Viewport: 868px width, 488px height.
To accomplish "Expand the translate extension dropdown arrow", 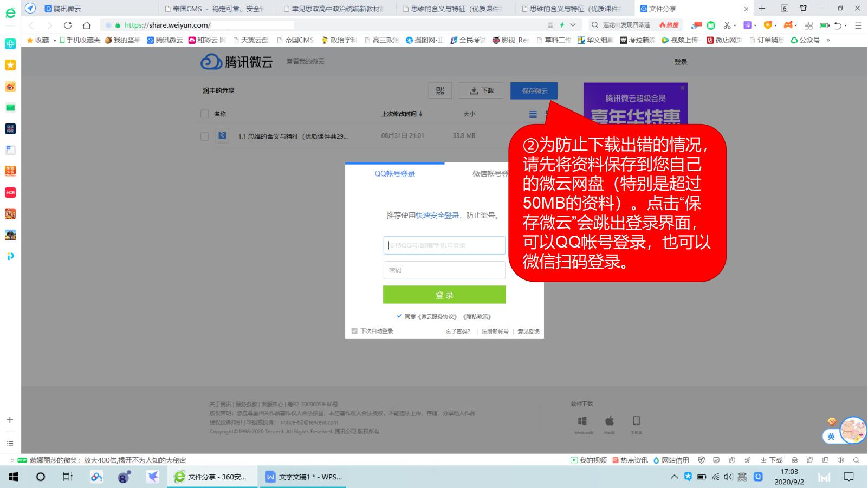I will 755,25.
